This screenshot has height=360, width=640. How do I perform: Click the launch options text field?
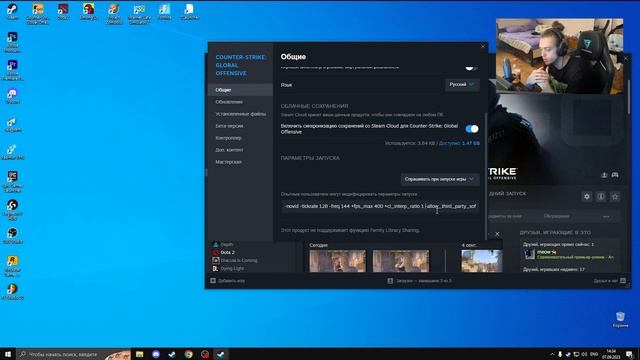point(380,207)
